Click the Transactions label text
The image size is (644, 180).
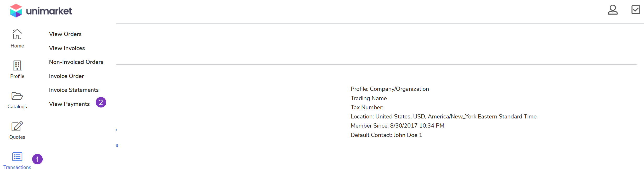tap(17, 167)
